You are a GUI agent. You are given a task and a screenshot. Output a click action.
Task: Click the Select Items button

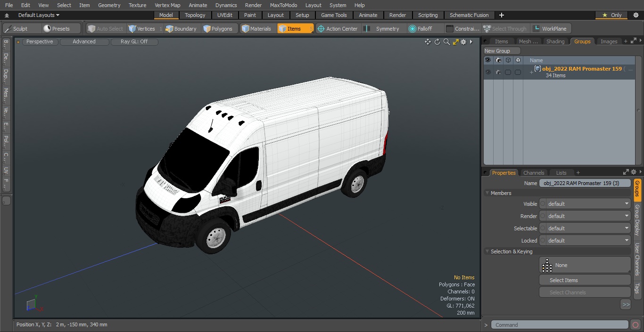tap(585, 280)
